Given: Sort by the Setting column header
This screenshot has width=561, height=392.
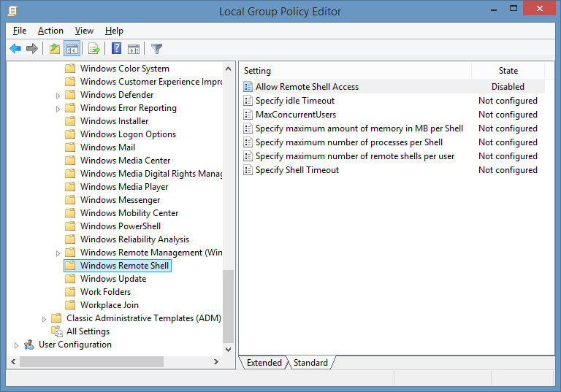Looking at the screenshot, I should coord(355,71).
